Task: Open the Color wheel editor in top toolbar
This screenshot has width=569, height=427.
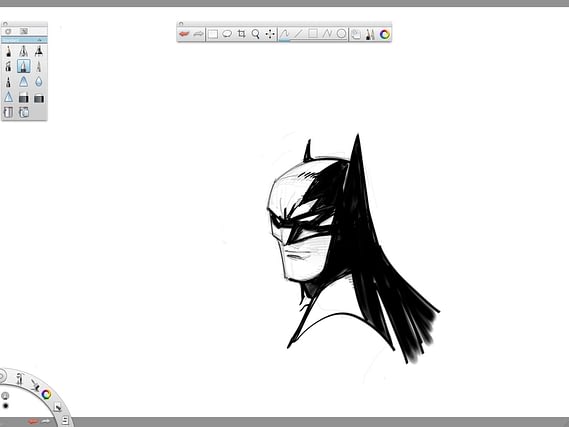Action: pos(385,34)
